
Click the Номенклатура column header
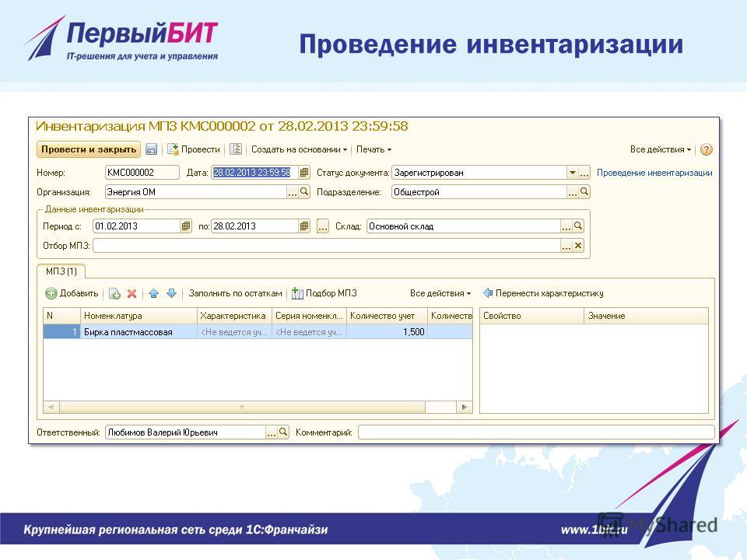point(139,316)
